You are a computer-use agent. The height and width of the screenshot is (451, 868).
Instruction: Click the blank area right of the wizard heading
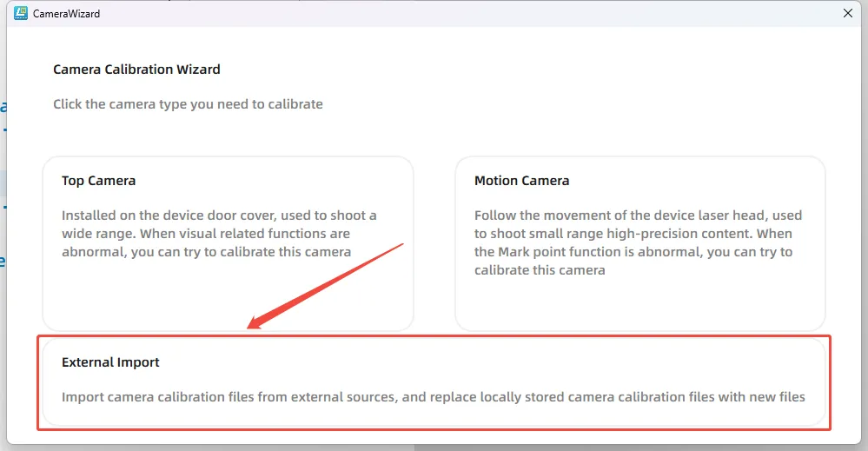click(x=521, y=70)
